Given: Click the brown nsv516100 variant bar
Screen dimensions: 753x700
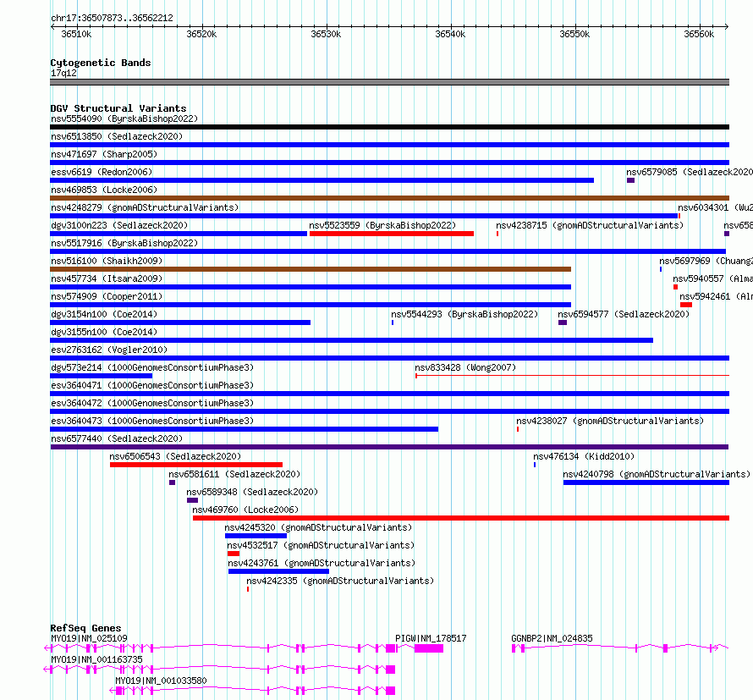Looking at the screenshot, I should 311,269.
